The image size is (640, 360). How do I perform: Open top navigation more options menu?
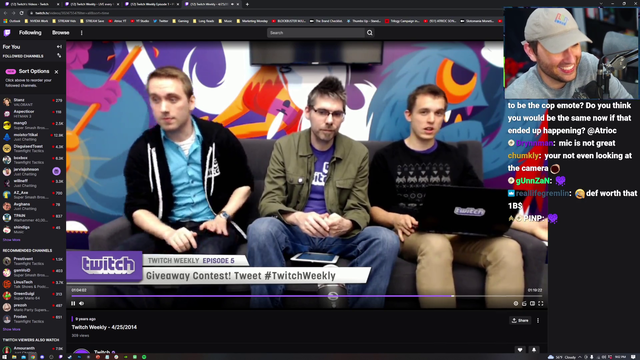click(82, 33)
